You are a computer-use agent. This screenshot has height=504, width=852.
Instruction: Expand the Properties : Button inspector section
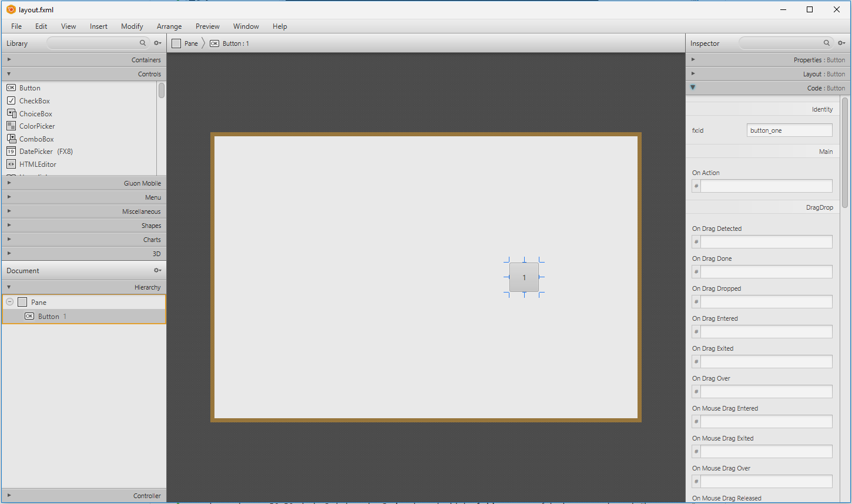[x=693, y=59]
